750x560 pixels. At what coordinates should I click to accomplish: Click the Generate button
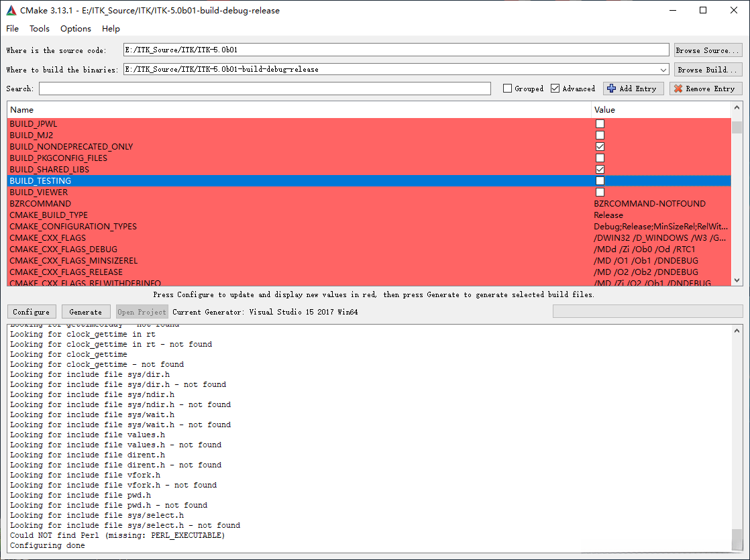(86, 312)
